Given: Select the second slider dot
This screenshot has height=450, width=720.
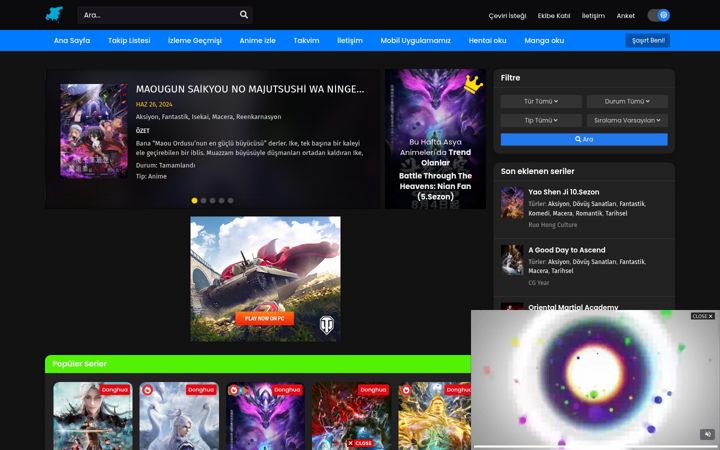Looking at the screenshot, I should (203, 201).
